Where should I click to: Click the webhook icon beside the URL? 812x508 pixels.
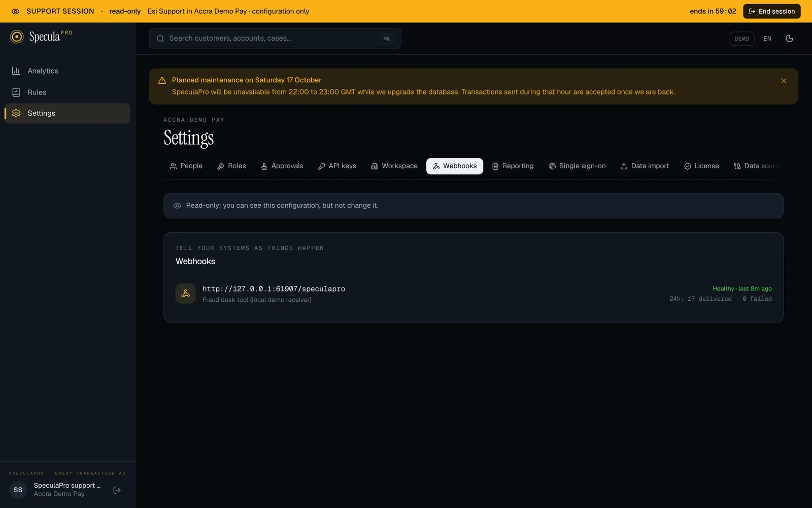[186, 294]
